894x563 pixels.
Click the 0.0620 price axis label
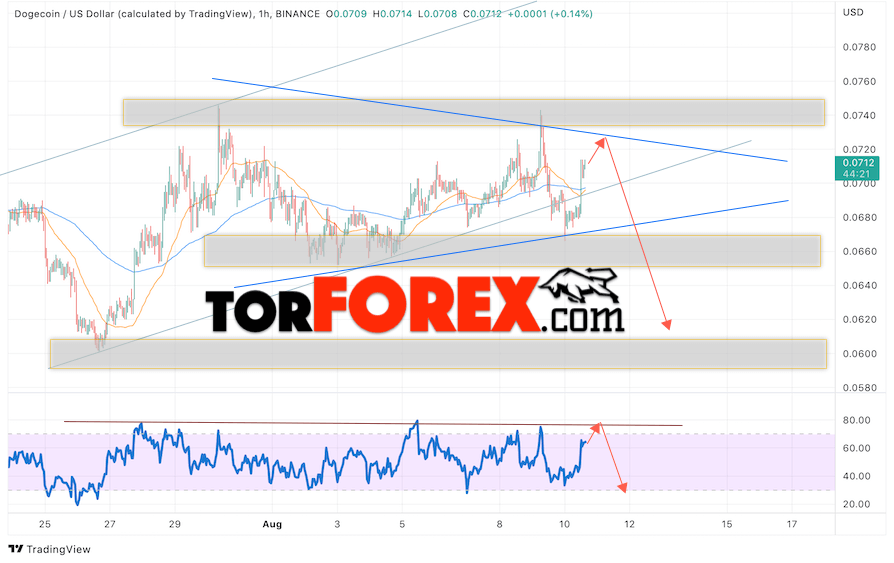[859, 319]
